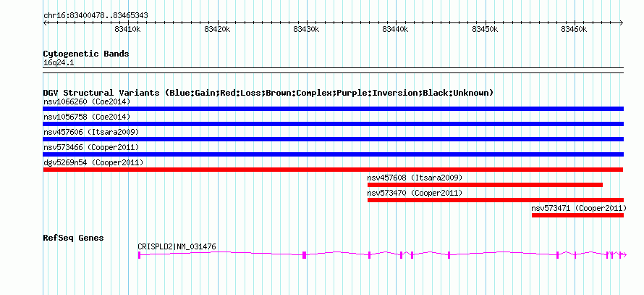The image size is (644, 295).
Task: Open variant nsv573466 (Cooper2011) label
Action: (91, 147)
